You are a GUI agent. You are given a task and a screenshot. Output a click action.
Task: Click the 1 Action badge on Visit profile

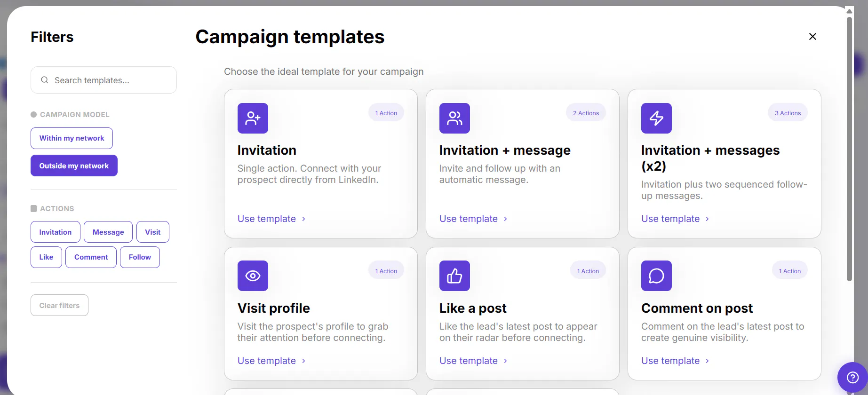coord(386,271)
